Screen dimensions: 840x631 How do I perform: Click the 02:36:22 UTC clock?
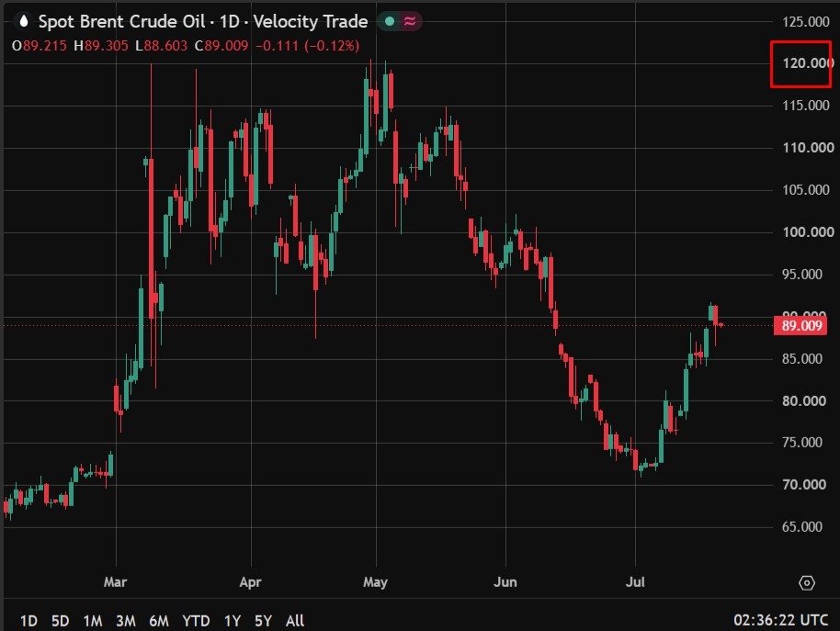(x=781, y=620)
